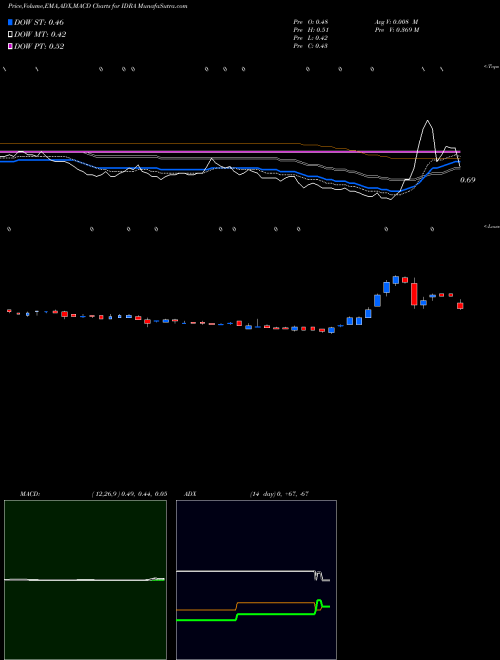This screenshot has width=500, height=660.
Task: Click the white DOW MT legend swatch
Action: pos(10,35)
